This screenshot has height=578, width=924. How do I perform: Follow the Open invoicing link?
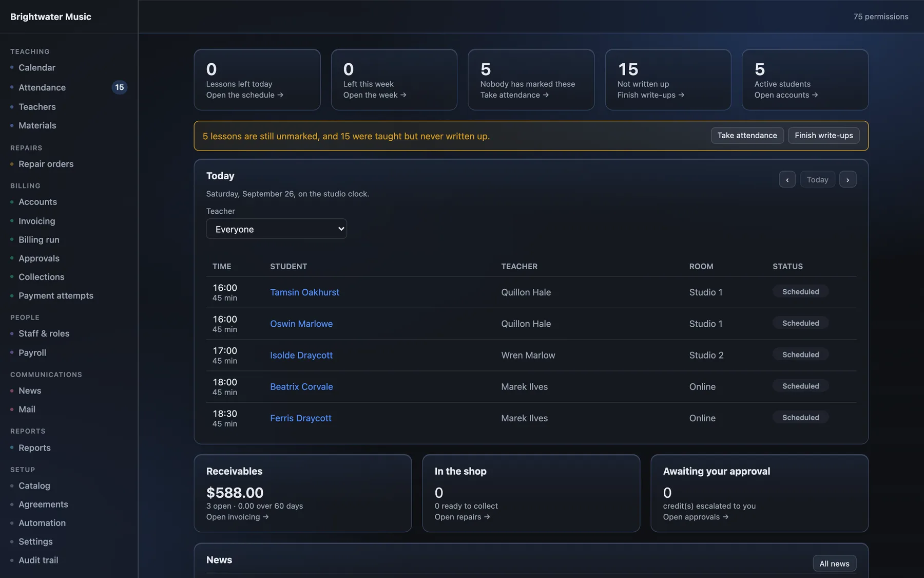(237, 517)
